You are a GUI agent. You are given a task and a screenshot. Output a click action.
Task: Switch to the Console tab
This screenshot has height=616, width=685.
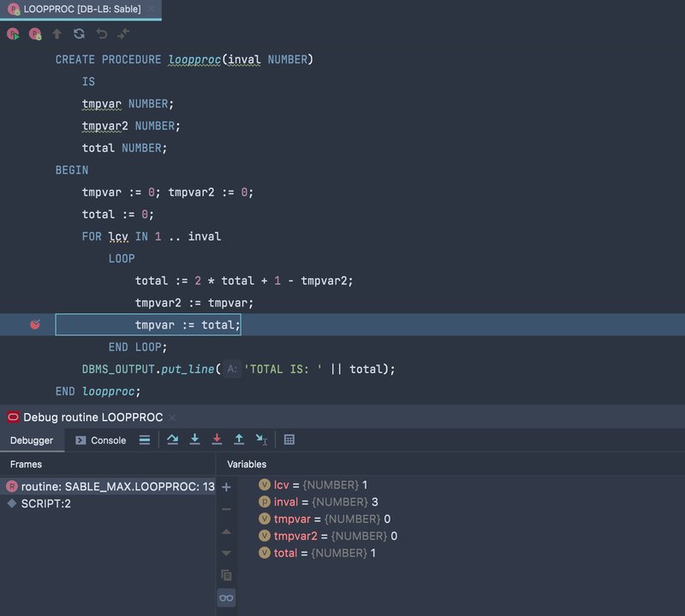point(101,440)
